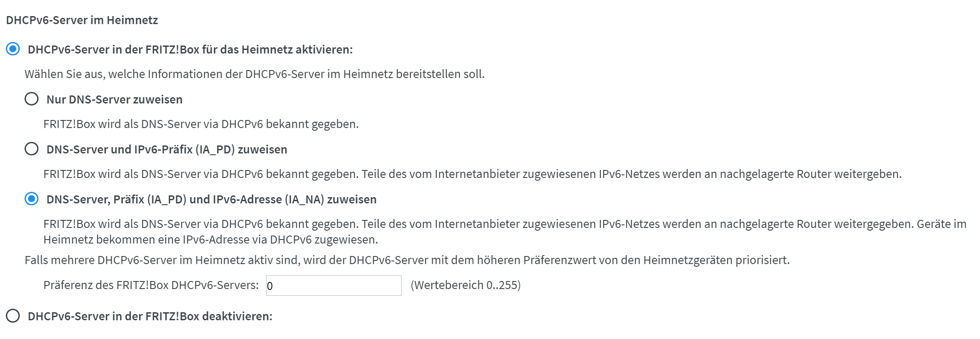Click the label text "Nur DNS-Server zuweisen"
The width and height of the screenshot is (980, 339).
pyautogui.click(x=114, y=99)
